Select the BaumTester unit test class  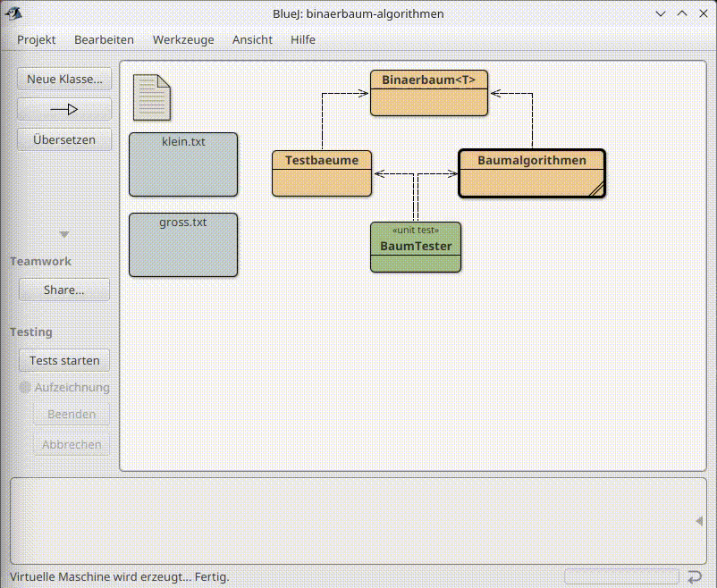416,247
